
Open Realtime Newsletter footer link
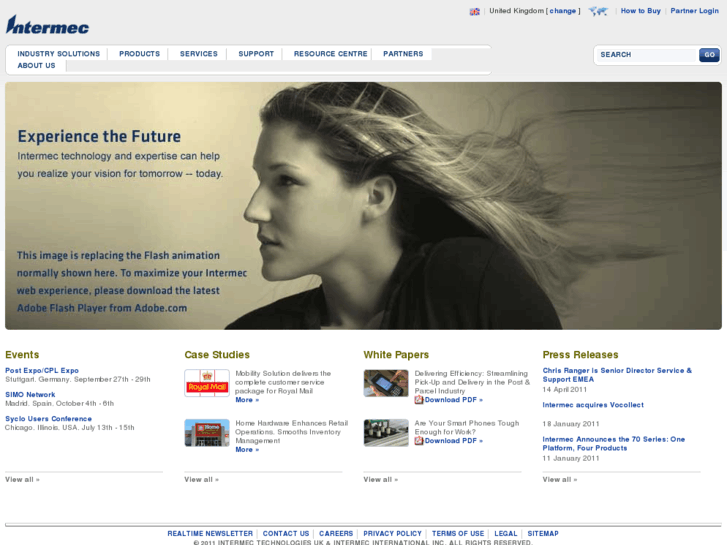click(210, 534)
